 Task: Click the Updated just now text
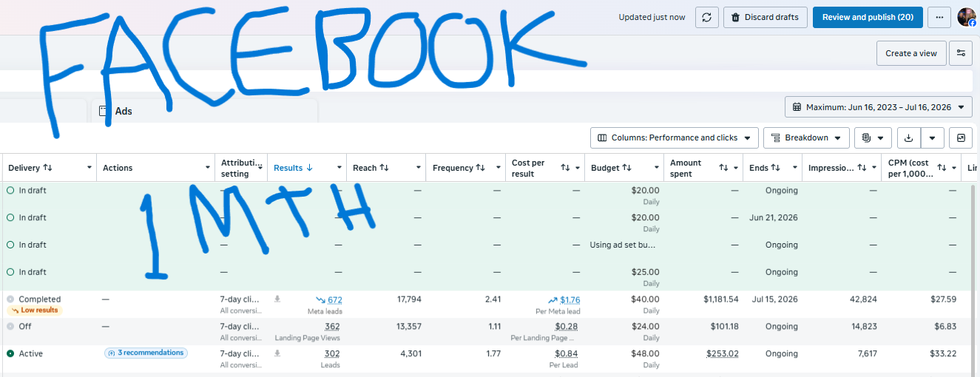tap(652, 17)
